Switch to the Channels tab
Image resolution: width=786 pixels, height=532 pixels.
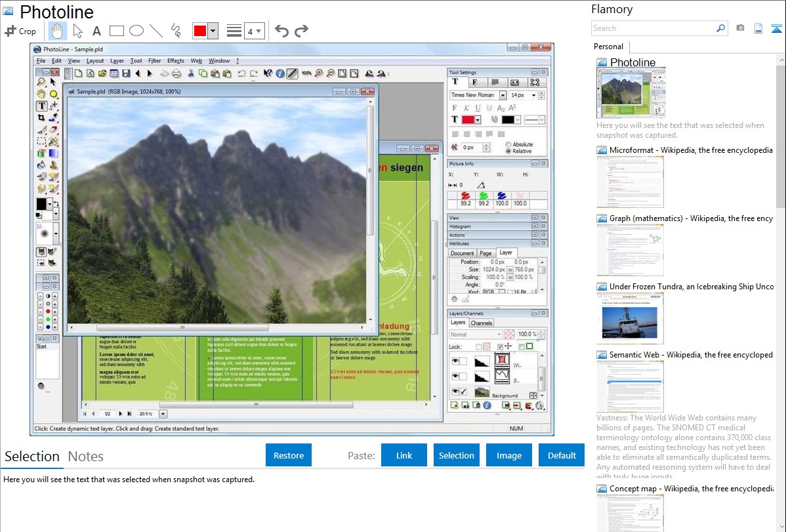pos(481,323)
